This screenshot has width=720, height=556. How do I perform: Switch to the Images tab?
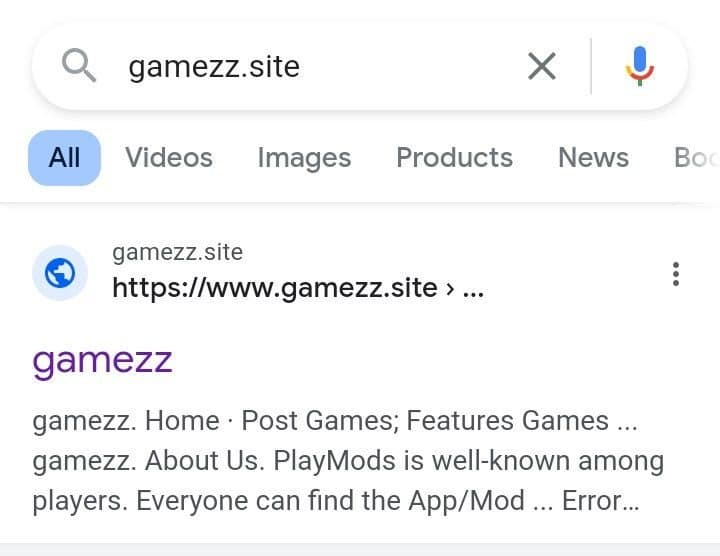(x=304, y=157)
